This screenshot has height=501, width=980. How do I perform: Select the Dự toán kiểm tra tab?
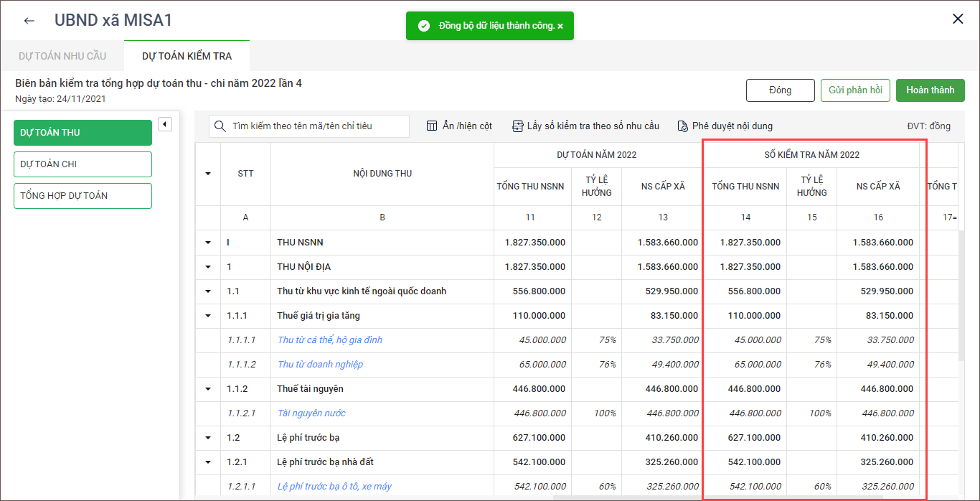click(187, 56)
